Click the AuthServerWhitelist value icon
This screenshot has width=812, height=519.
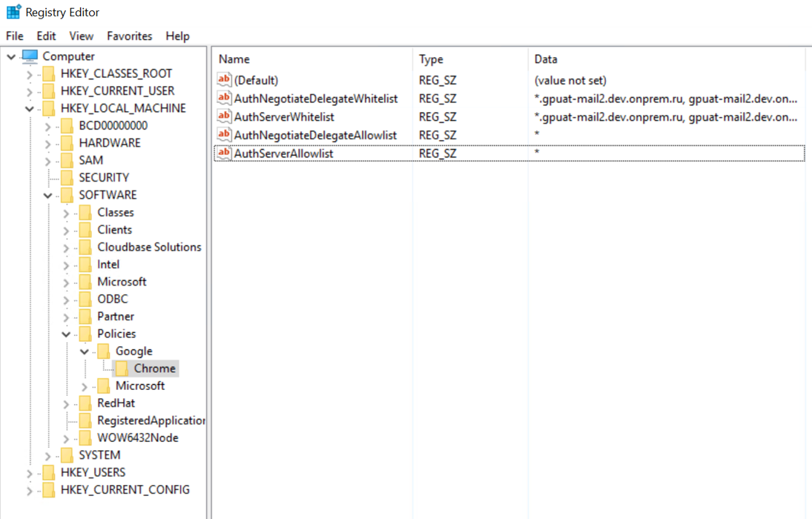click(224, 116)
